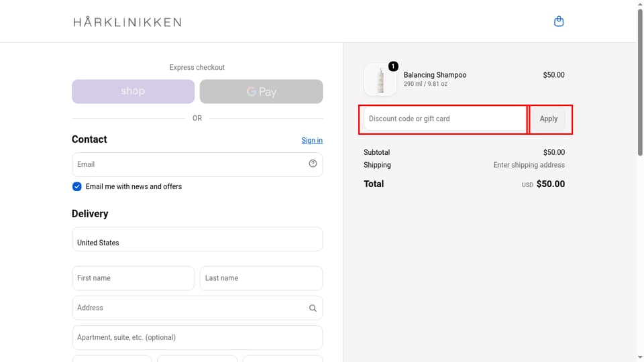Click the Balancing Shampoo product thumbnail

(380, 79)
